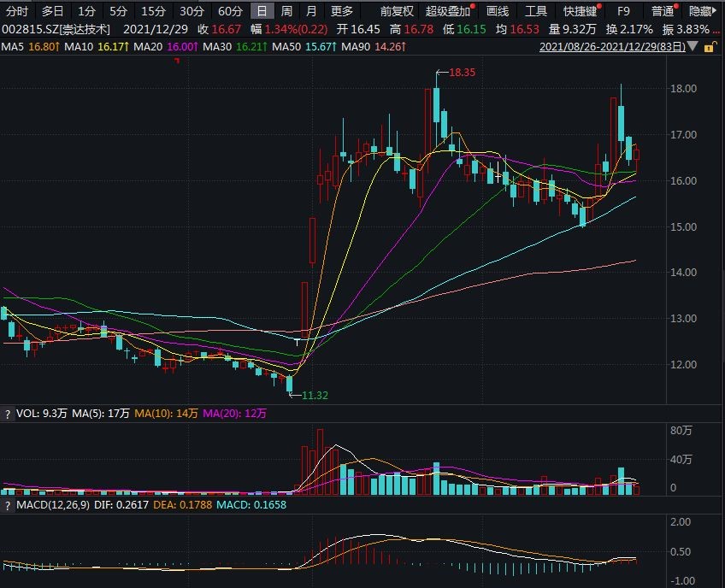Click the small red marker above the chart
Viewport: 725px width, 588px height.
point(177,60)
